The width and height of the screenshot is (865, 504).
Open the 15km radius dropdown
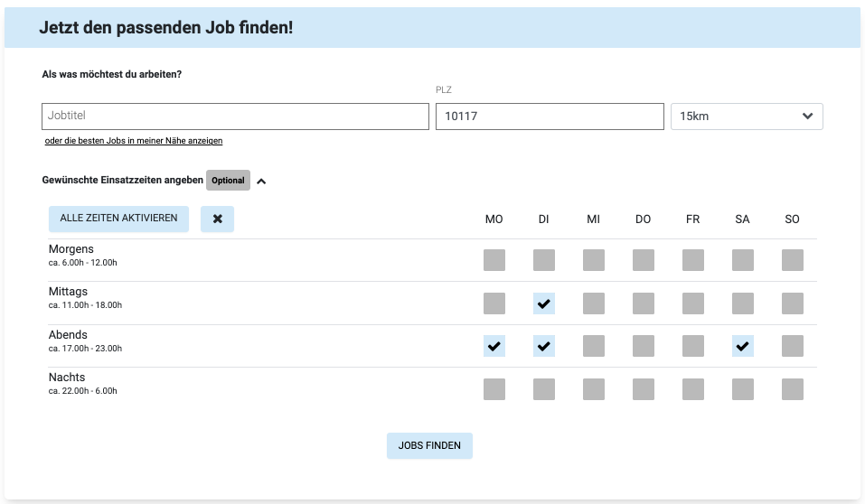point(746,117)
